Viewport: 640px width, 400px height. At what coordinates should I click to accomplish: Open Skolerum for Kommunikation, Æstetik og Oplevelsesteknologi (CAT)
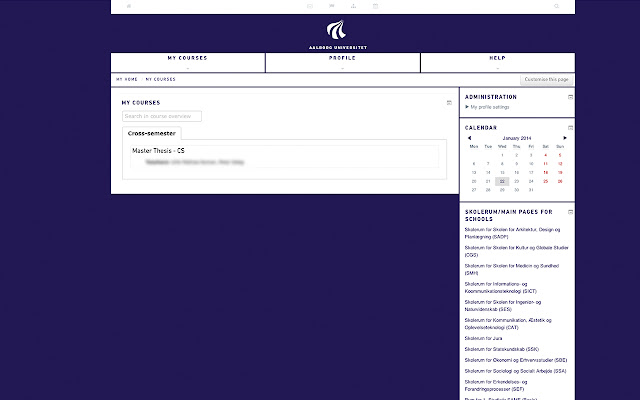click(508, 324)
